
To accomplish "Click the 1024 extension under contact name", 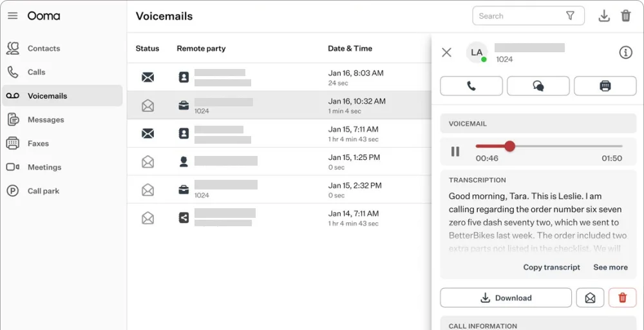I will [504, 59].
